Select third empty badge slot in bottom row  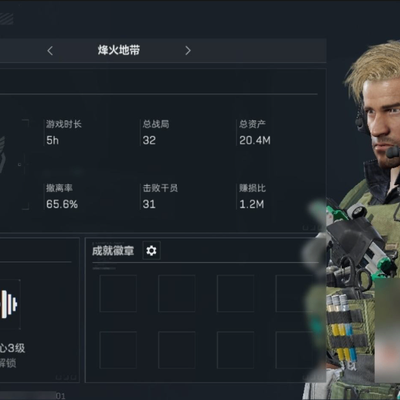[235, 350]
